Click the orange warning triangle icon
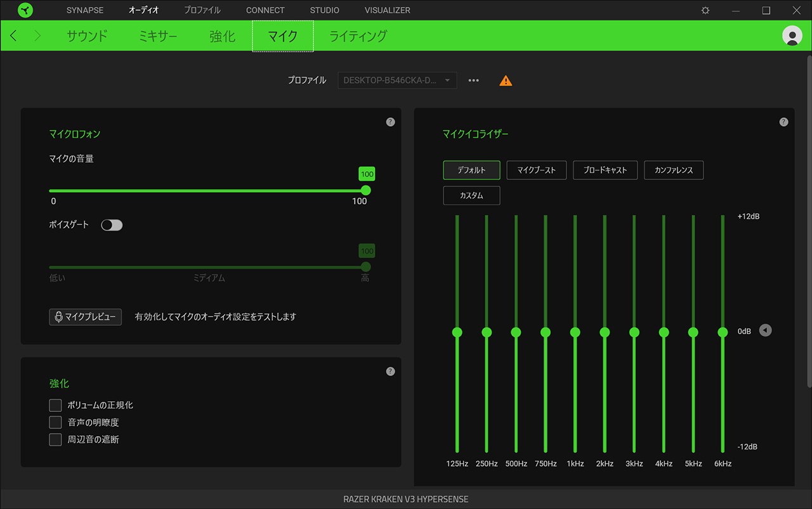The width and height of the screenshot is (812, 509). [x=506, y=81]
